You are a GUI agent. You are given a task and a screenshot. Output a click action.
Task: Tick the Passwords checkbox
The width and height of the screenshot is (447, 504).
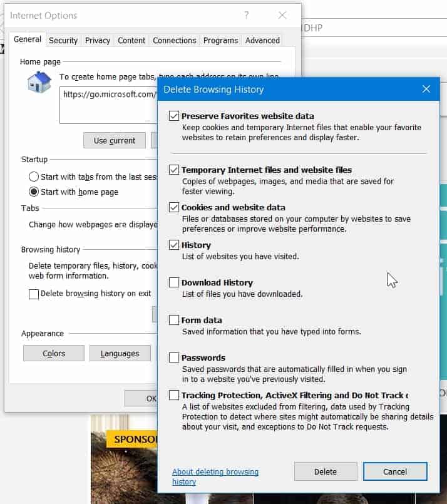pyautogui.click(x=174, y=357)
